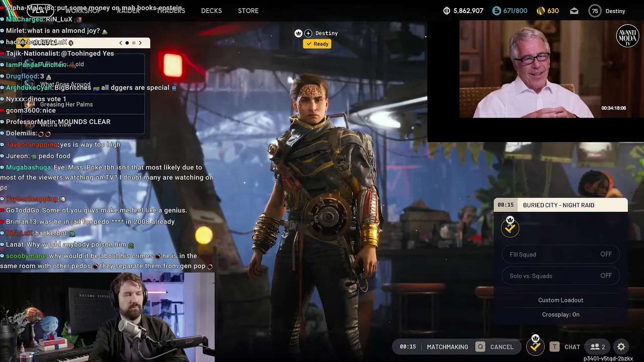This screenshot has height=362, width=644.
Task: Select the first page dot in quest tracker
Action: point(127,43)
